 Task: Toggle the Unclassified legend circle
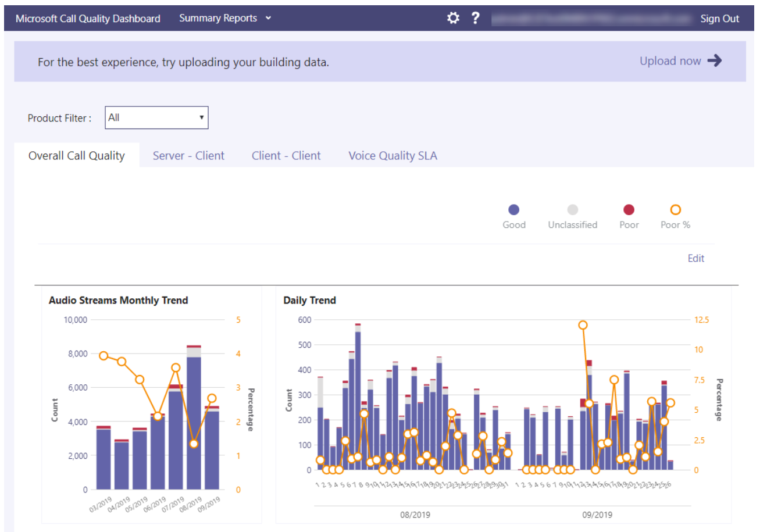pyautogui.click(x=573, y=210)
